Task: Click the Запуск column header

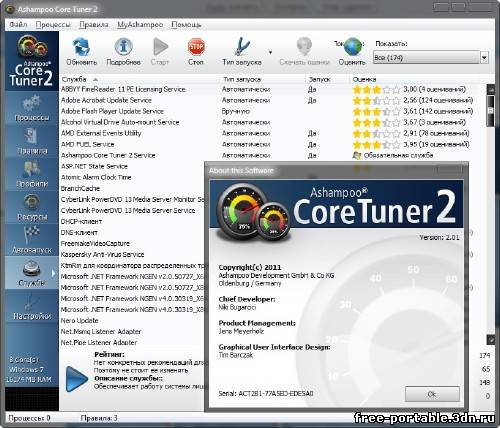Action: (319, 79)
